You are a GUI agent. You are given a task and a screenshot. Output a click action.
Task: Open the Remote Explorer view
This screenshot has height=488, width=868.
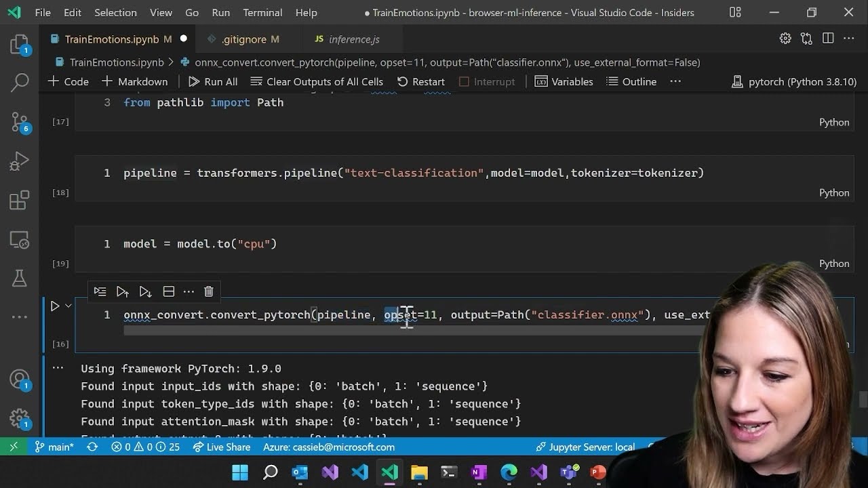click(20, 239)
